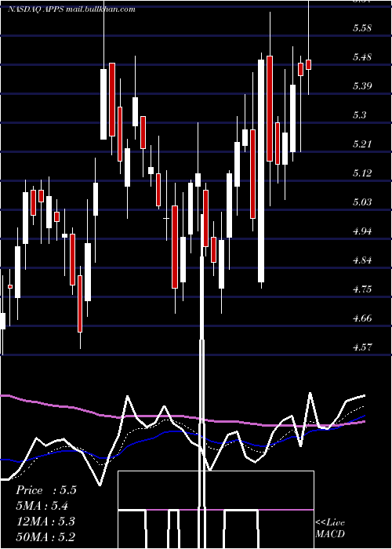Select the 4.94 price axis label
392x549 pixels.
click(x=362, y=231)
